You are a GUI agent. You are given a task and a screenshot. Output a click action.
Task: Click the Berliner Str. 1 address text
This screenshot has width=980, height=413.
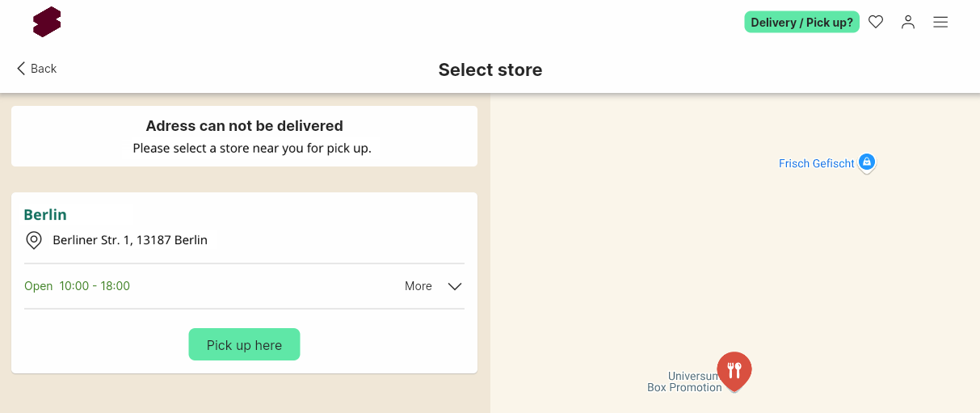pyautogui.click(x=130, y=240)
